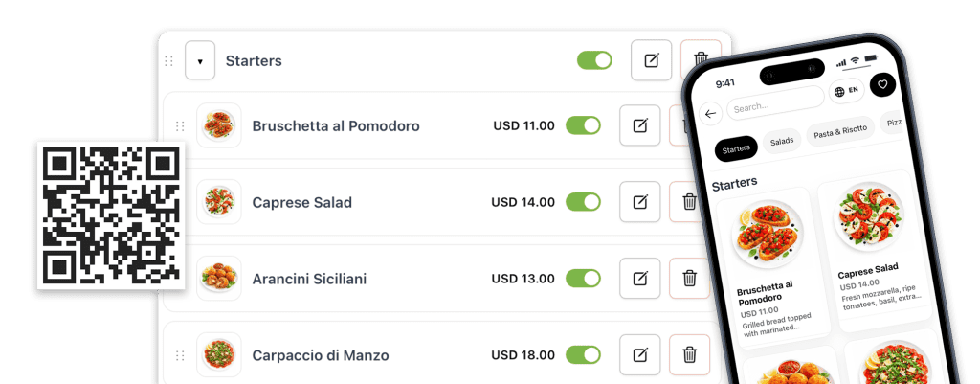Collapse the Starters category dropdown arrow
980x384 pixels.
pyautogui.click(x=199, y=61)
